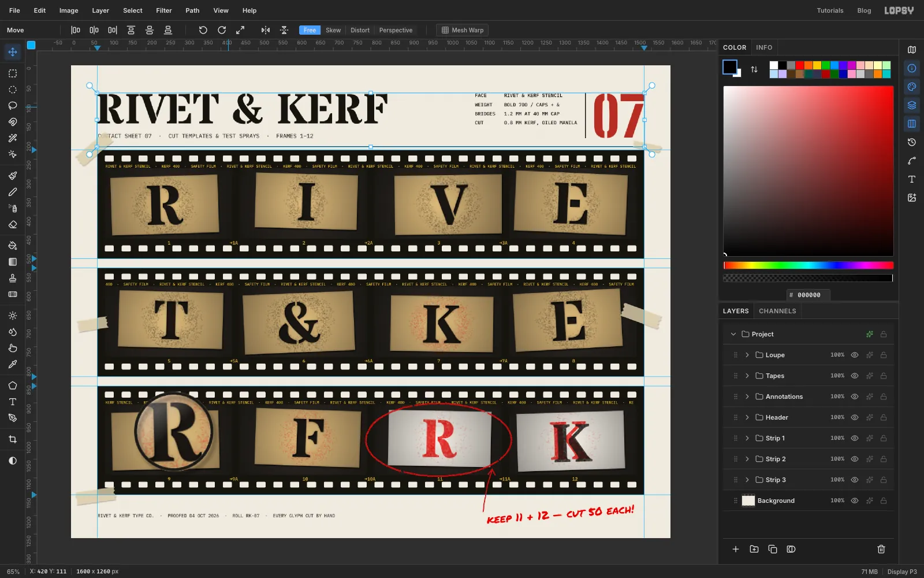Select the Gradient tool

[x=13, y=262]
